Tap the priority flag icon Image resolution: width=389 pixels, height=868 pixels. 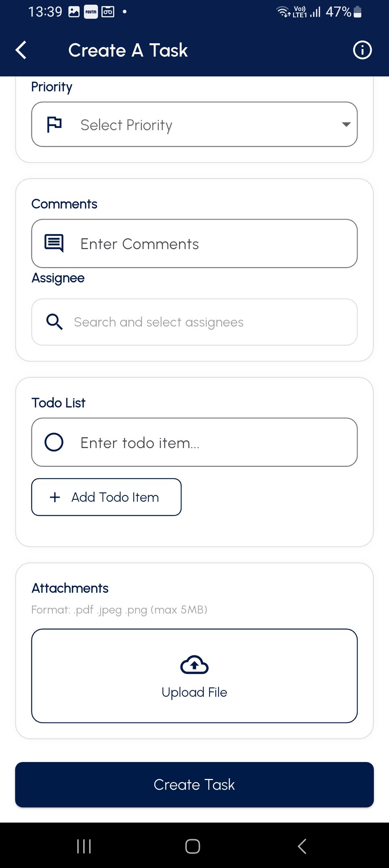[x=54, y=125]
